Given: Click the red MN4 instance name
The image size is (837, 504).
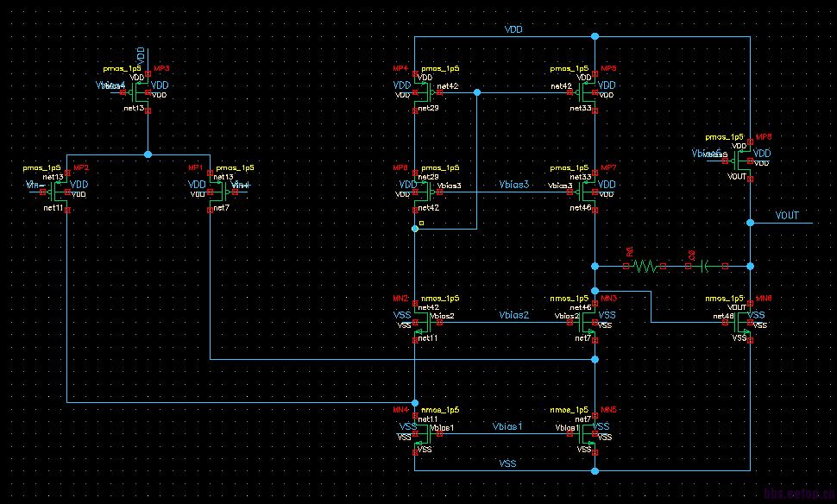Looking at the screenshot, I should coord(401,409).
